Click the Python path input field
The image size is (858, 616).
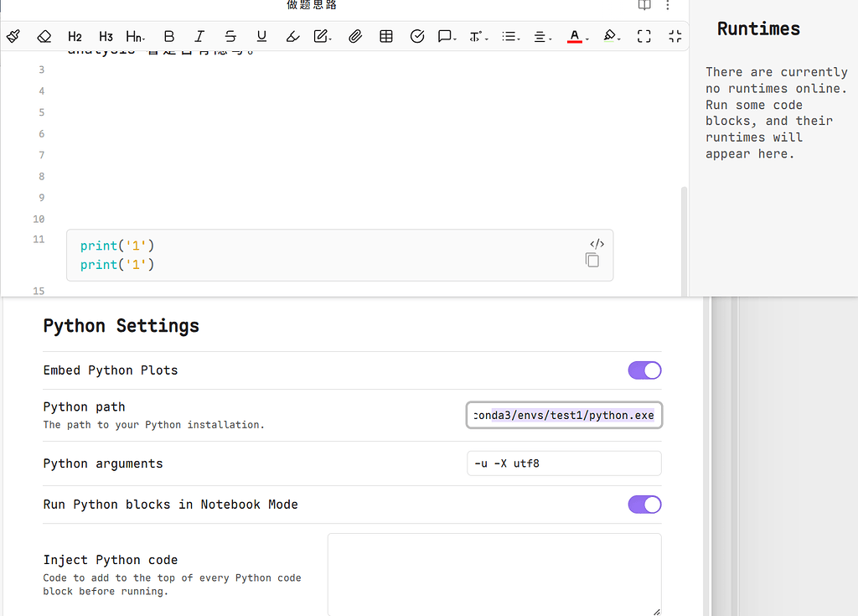tap(564, 416)
